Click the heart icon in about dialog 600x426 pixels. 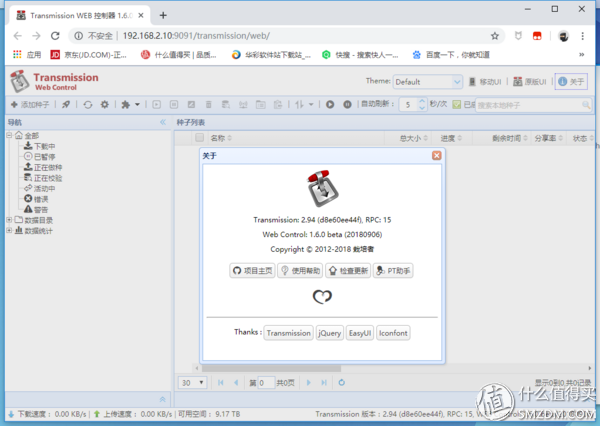322,297
